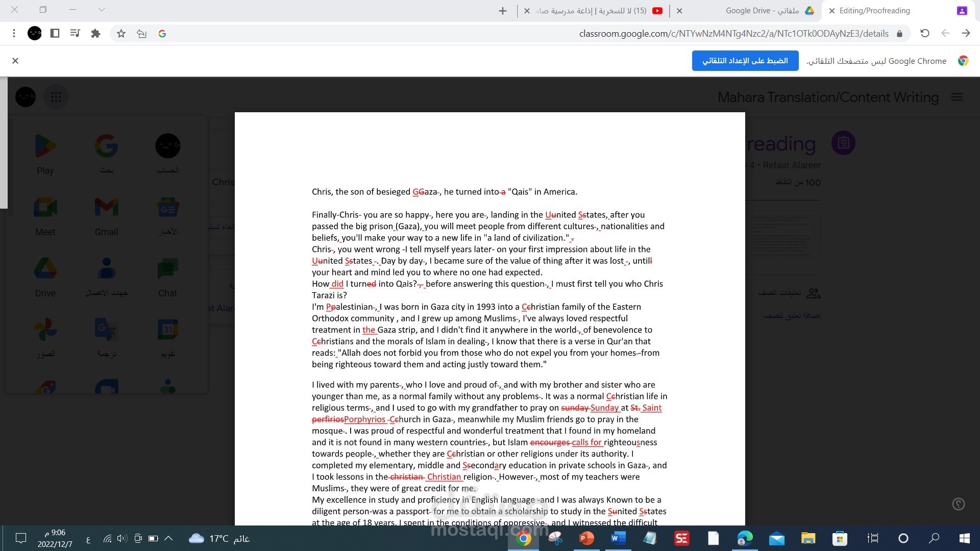Click الضبط على الإعداد التلقائي button

[x=745, y=61]
